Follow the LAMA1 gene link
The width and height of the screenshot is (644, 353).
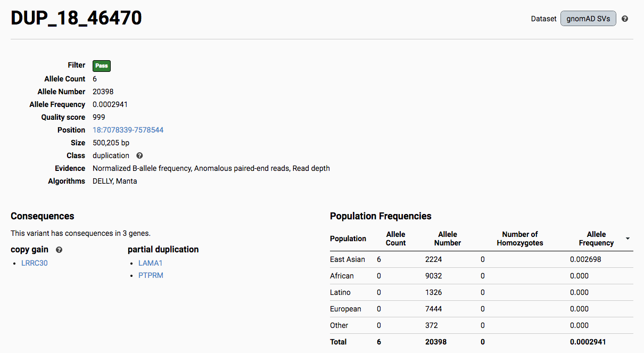[150, 263]
